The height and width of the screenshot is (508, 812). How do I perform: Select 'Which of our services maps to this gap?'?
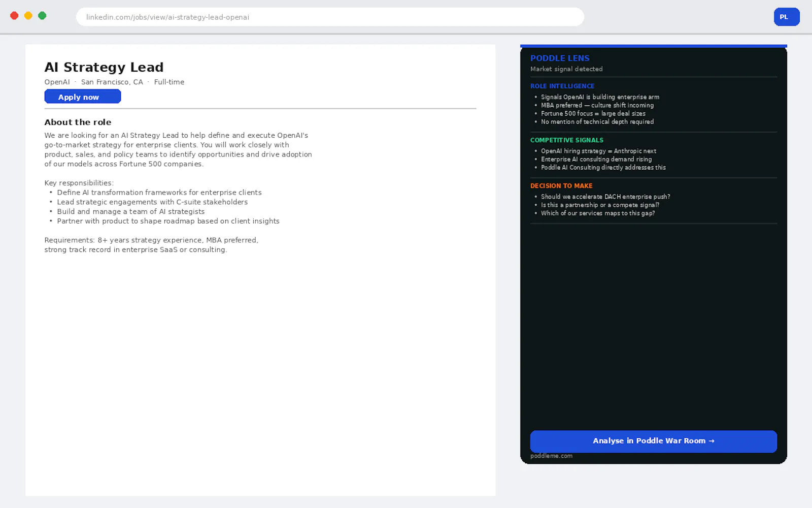598,213
